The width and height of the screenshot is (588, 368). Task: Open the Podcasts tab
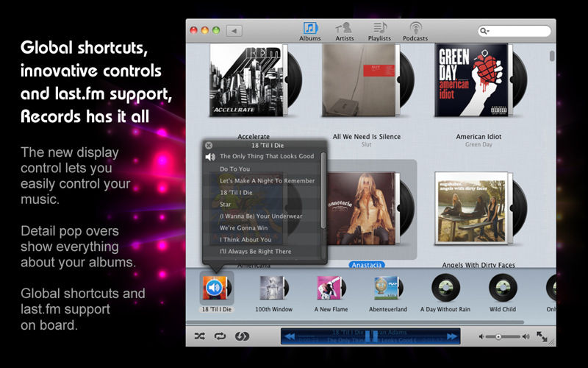pyautogui.click(x=415, y=32)
